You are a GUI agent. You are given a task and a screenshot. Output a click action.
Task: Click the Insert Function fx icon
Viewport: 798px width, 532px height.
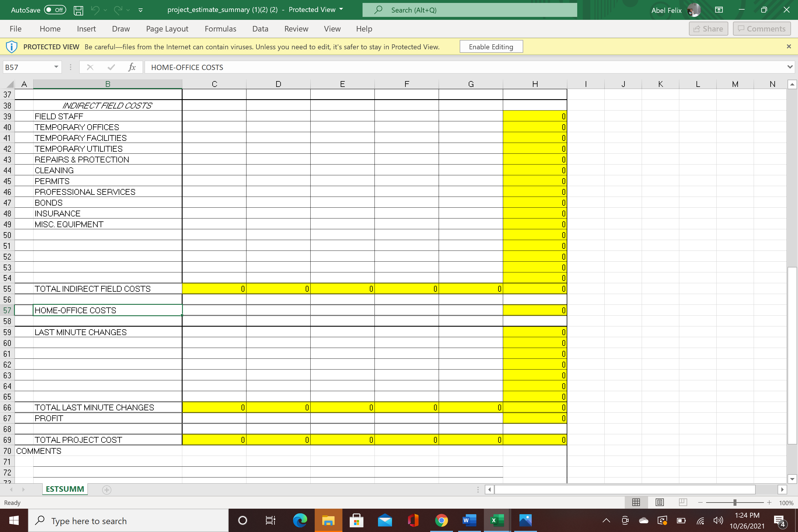pos(132,67)
